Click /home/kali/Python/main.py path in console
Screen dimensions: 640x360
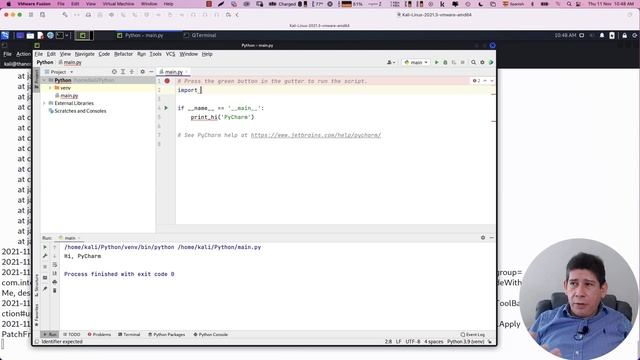[x=219, y=247]
